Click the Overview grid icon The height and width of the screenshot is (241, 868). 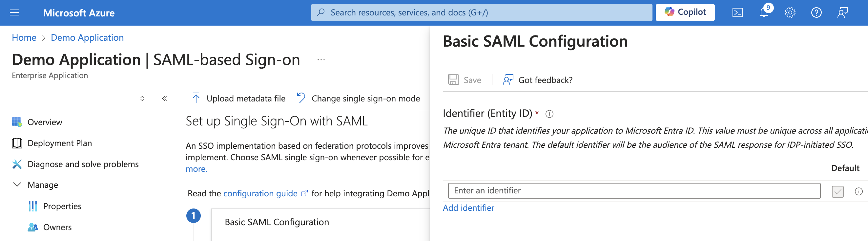pos(17,122)
